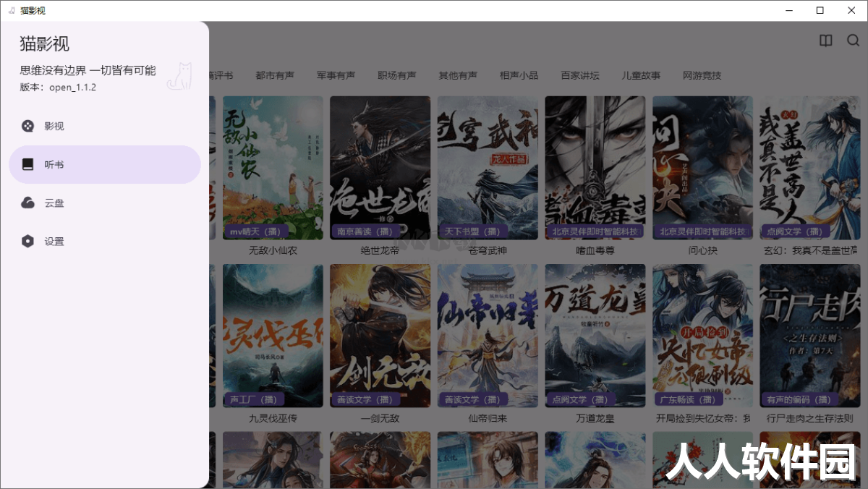
Task: Click the title text 绝世龙帝
Action: pos(380,250)
